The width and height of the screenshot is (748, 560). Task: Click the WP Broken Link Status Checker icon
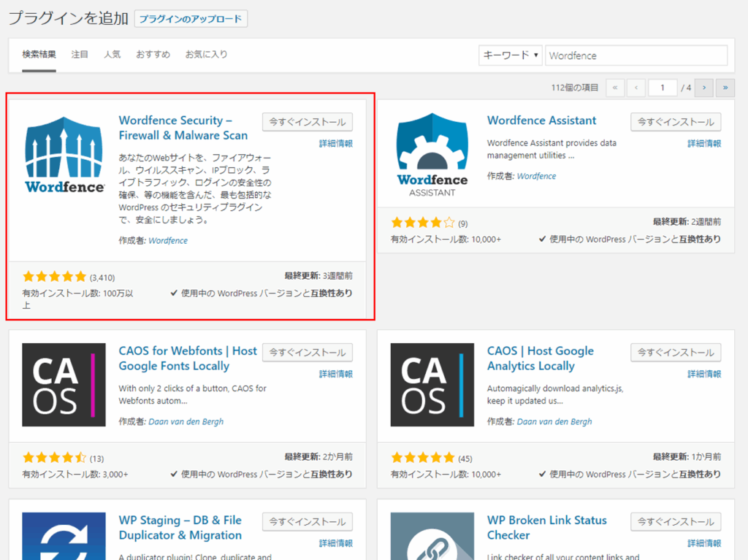432,536
